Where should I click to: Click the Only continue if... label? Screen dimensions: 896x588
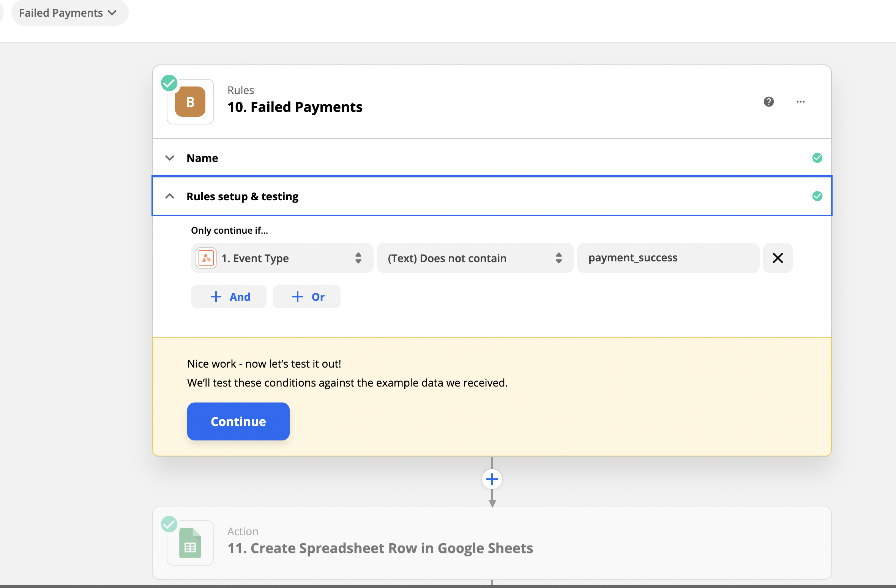coord(229,230)
